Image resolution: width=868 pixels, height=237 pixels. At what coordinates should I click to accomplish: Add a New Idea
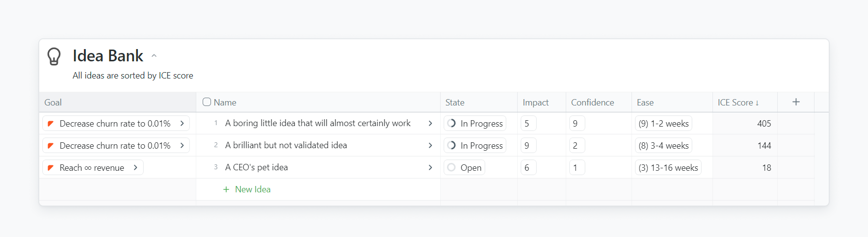coord(252,189)
